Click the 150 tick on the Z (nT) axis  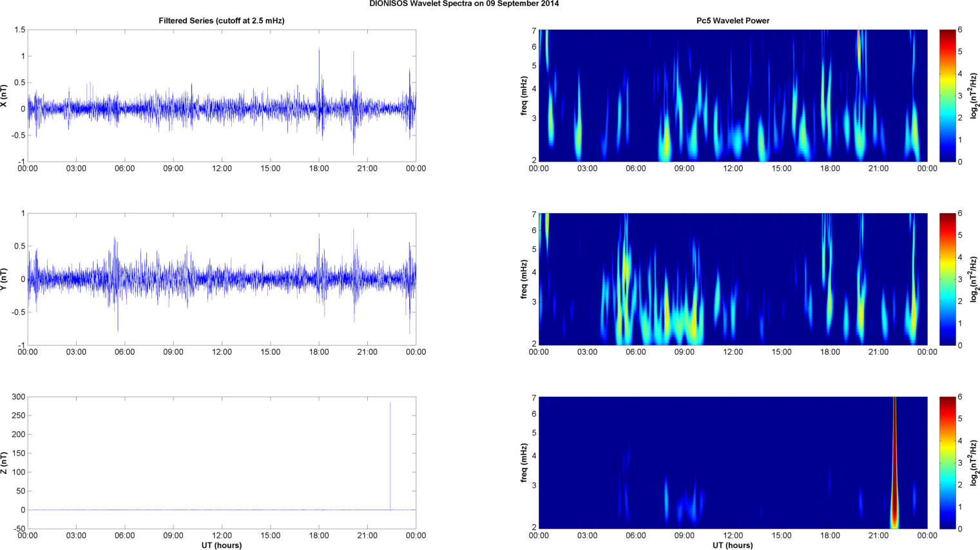[x=18, y=453]
